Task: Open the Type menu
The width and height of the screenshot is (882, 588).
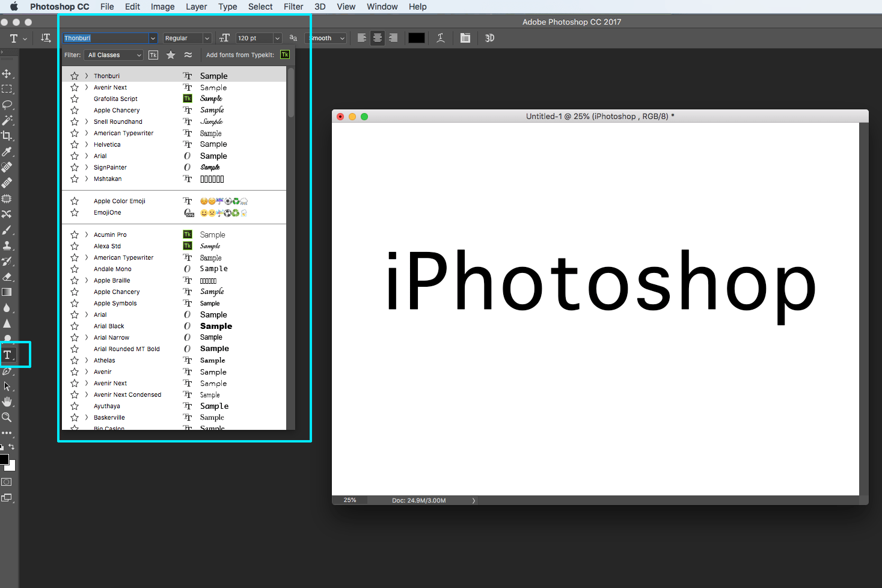Action: [227, 7]
